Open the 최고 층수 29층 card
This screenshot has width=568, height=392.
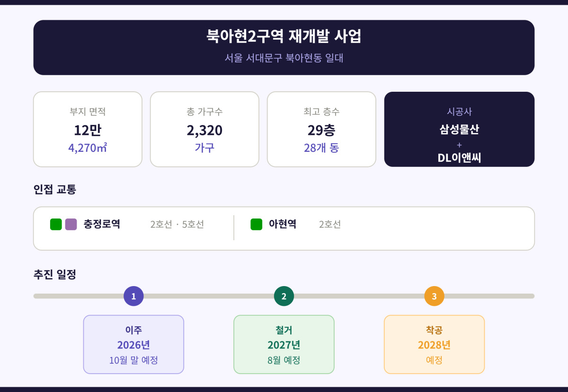321,129
